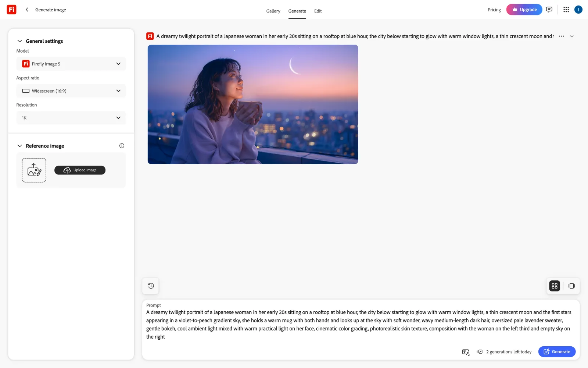Click the Firefly icon beside the prompt title

150,36
